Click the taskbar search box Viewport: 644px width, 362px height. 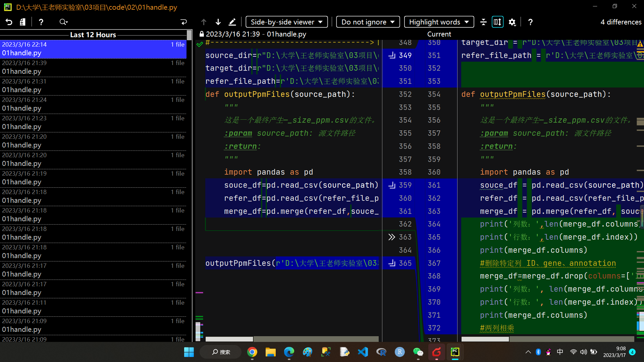click(221, 352)
